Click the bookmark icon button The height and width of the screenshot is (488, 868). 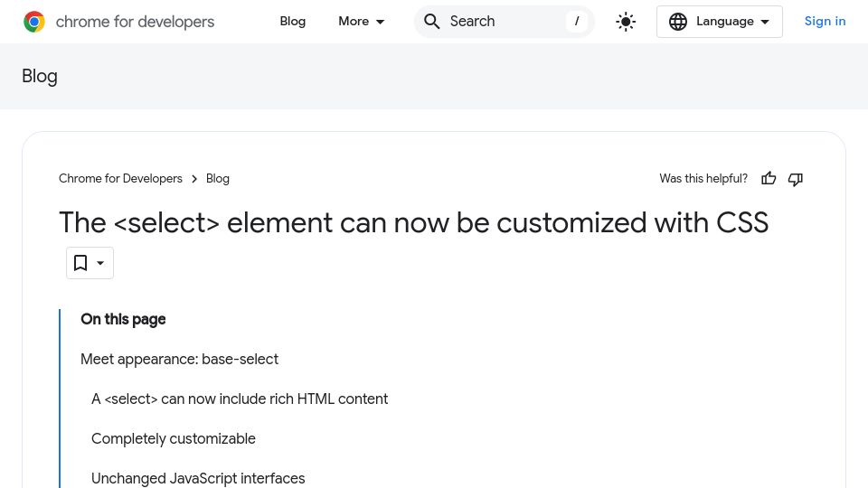click(80, 263)
